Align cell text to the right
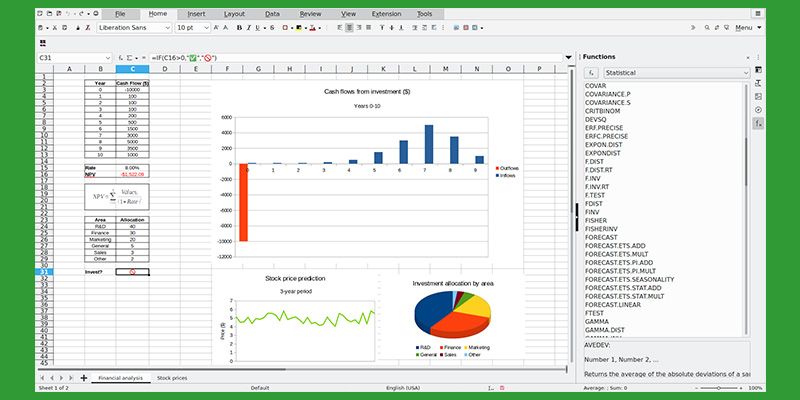Screen dimensions: 800x400 click(x=359, y=28)
